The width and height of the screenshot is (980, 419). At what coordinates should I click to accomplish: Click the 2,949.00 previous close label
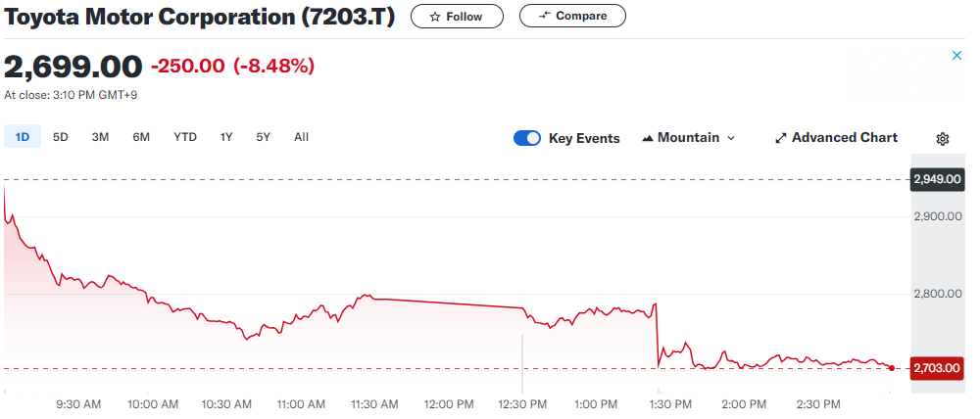coord(936,180)
